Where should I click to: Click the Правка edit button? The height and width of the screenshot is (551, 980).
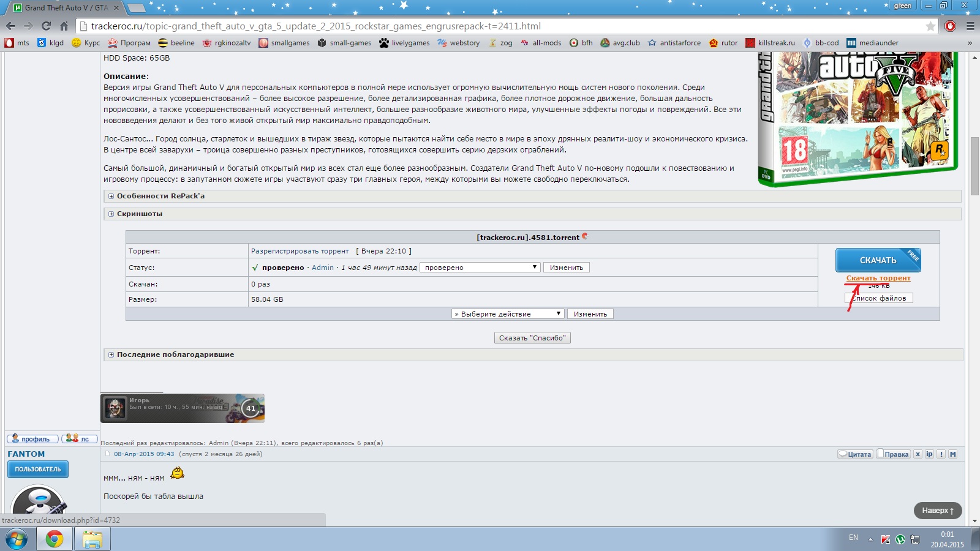point(893,454)
